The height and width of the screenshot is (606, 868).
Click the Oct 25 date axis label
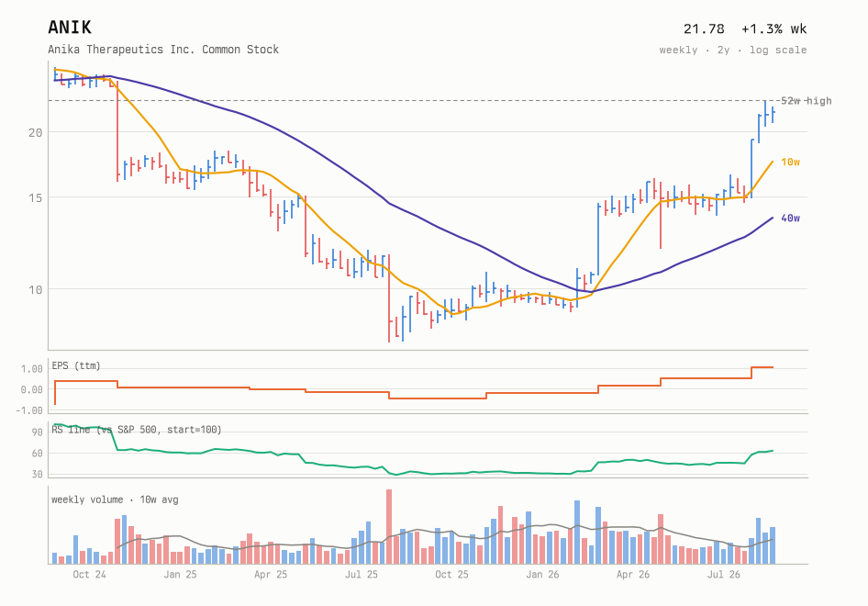tap(451, 575)
